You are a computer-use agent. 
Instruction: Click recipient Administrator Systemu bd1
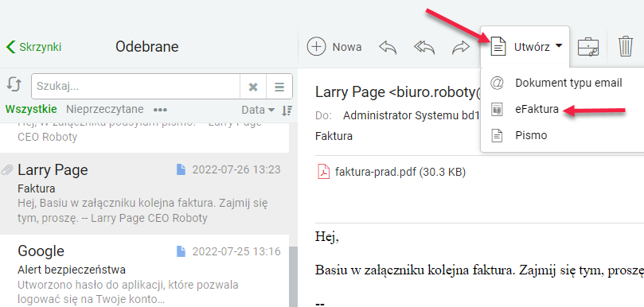click(411, 116)
